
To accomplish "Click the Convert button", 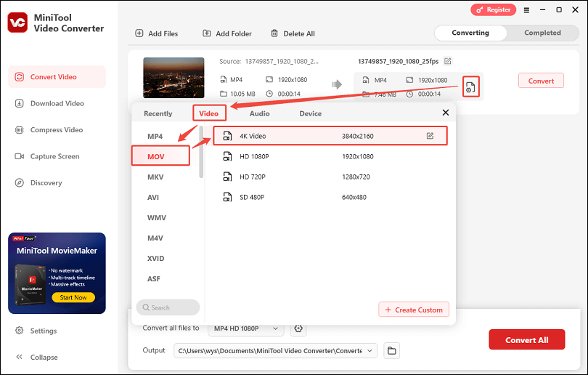I will click(541, 81).
